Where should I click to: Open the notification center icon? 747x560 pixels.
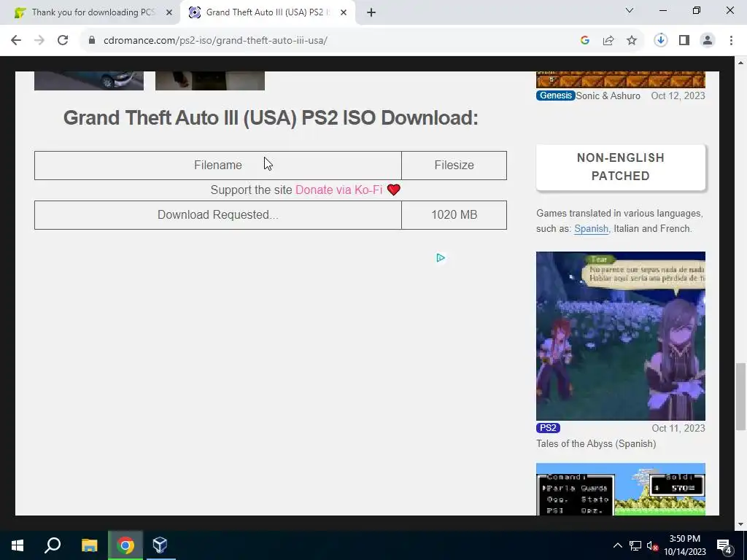tap(724, 545)
